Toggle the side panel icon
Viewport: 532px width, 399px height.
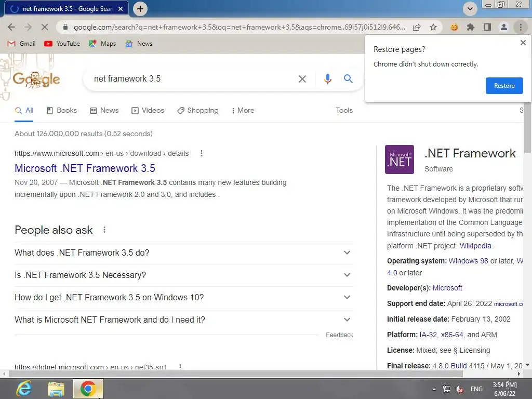(x=487, y=27)
